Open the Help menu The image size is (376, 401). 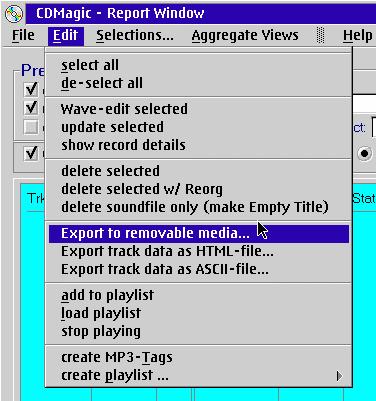pos(358,35)
